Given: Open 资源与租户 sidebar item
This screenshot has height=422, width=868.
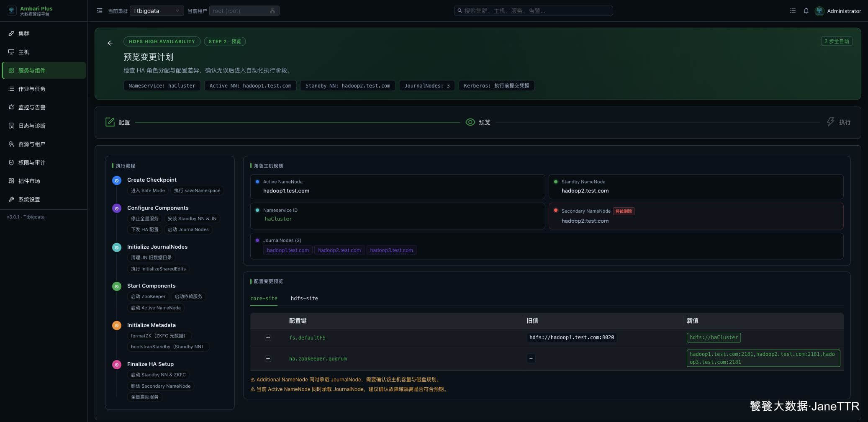Looking at the screenshot, I should point(44,144).
